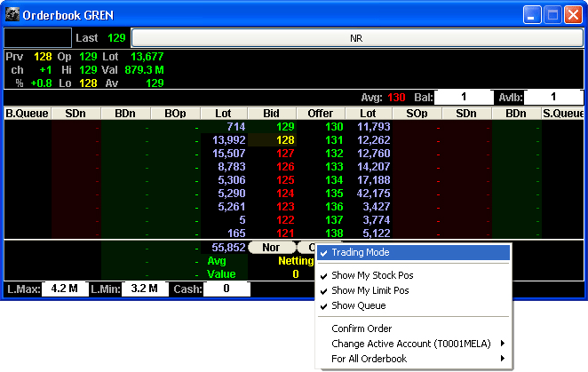Select offer price 136
This screenshot has width=588, height=372.
point(334,207)
